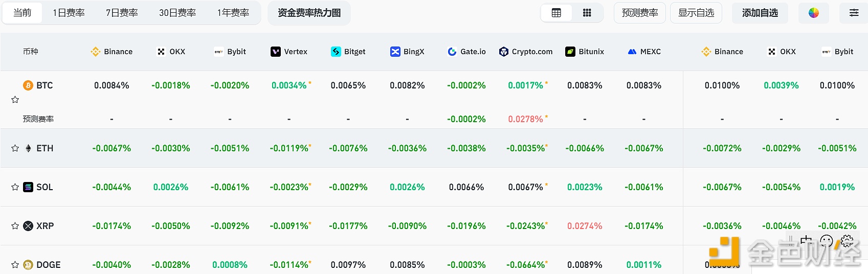
Task: Click the BTC coin icon
Action: coord(28,85)
